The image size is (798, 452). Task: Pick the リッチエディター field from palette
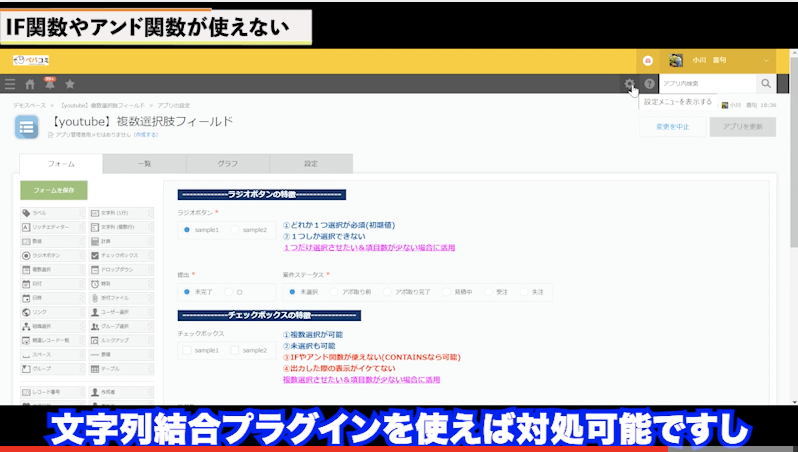(x=54, y=227)
